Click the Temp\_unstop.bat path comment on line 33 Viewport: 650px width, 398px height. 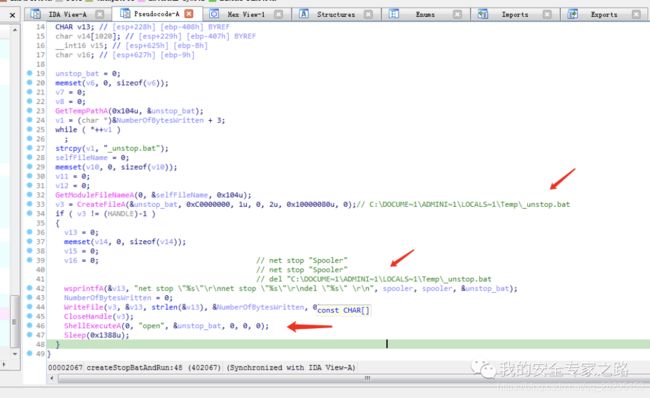pos(463,204)
